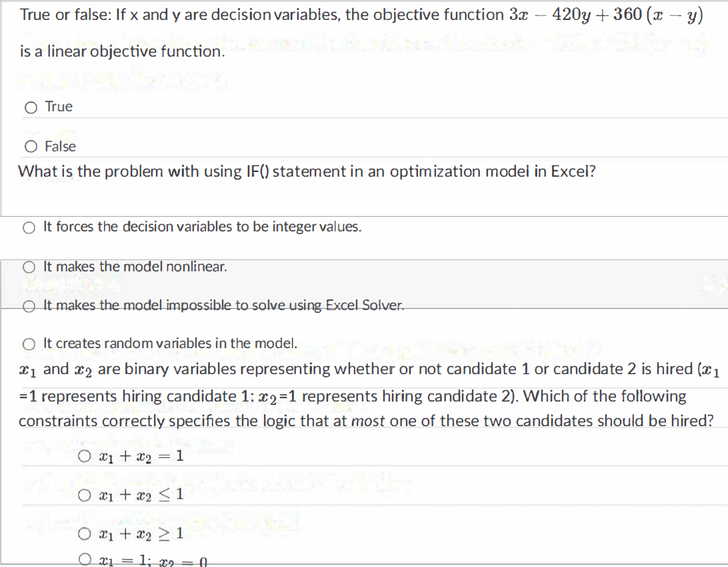Choose 'It forces the decision variables to be integer values'
Image resolution: width=728 pixels, height=567 pixels.
pos(29,227)
